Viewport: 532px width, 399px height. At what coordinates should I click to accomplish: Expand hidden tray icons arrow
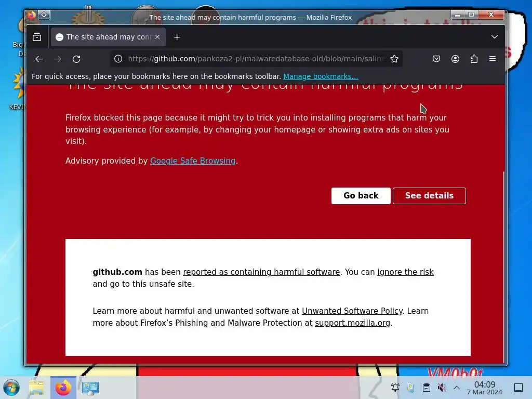[457, 388]
